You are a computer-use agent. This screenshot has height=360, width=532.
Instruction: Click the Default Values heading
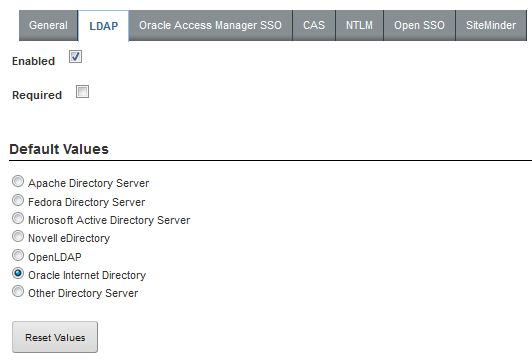pos(59,149)
